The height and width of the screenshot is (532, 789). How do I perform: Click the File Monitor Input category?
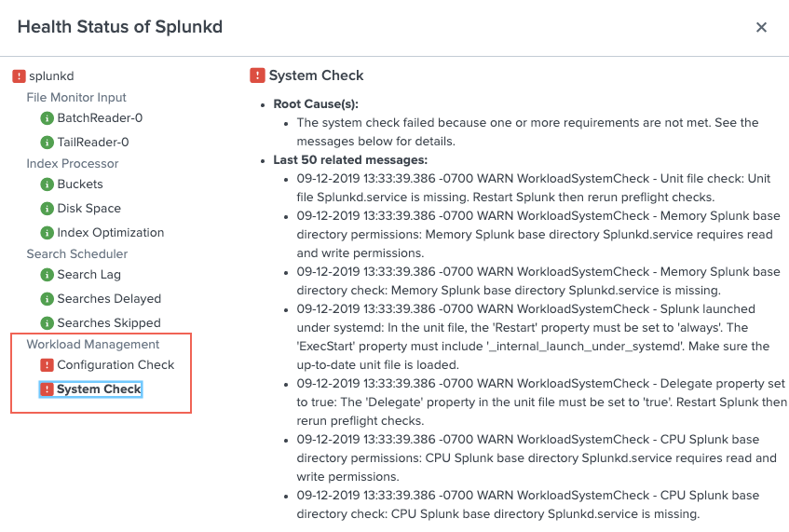tap(76, 97)
